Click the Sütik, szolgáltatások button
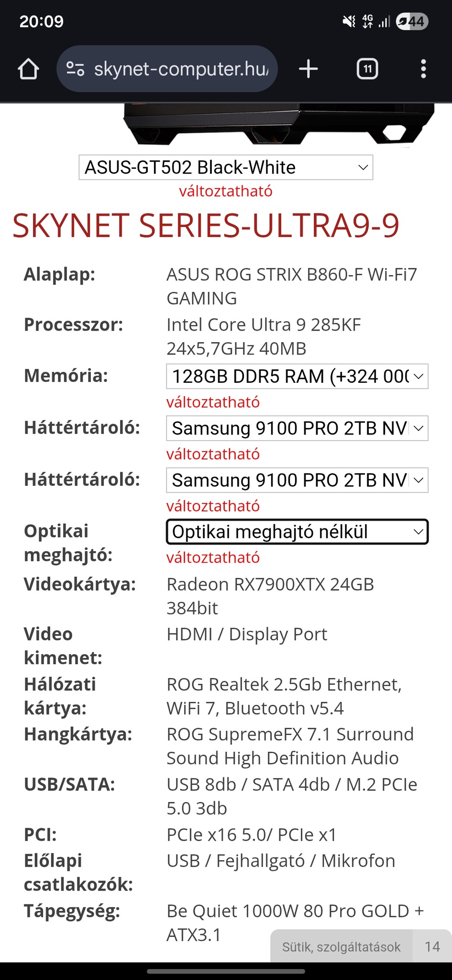Image resolution: width=452 pixels, height=980 pixels. (x=341, y=947)
